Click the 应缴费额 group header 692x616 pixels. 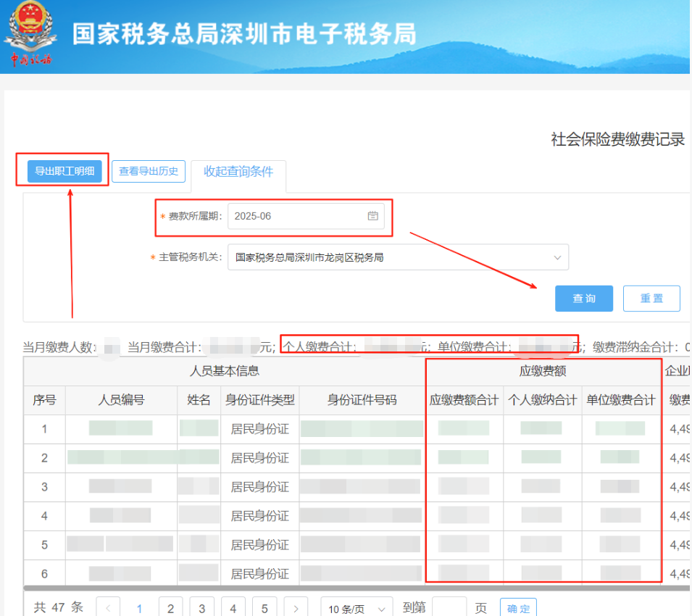tap(543, 371)
